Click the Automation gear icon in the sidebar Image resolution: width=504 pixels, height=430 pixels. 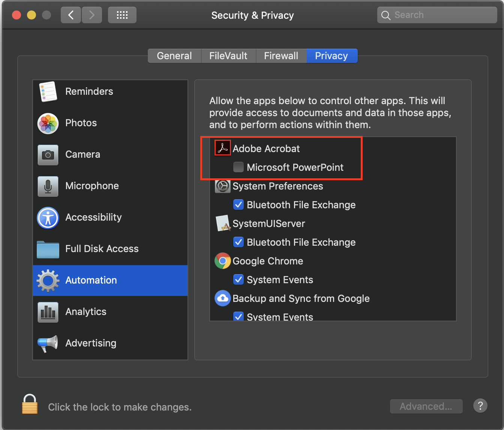tap(48, 281)
